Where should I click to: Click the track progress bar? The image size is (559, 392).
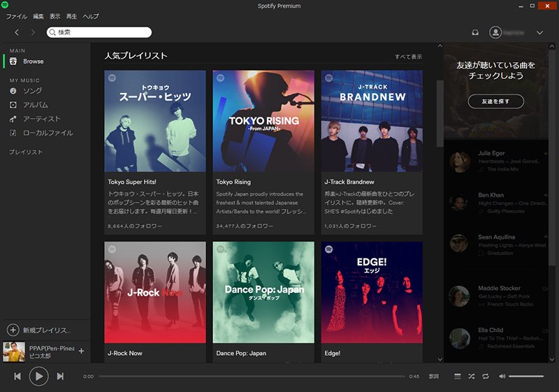point(252,377)
